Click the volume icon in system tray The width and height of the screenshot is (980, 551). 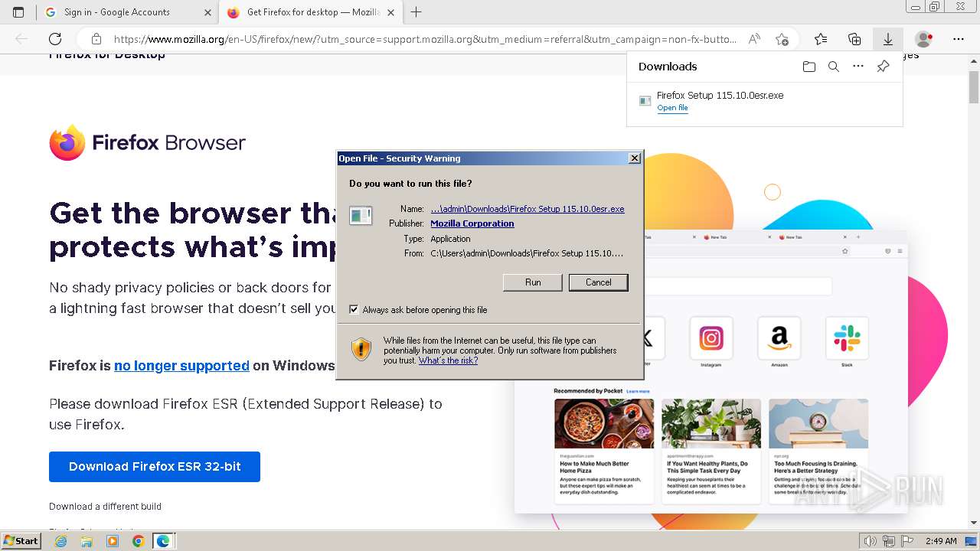871,541
